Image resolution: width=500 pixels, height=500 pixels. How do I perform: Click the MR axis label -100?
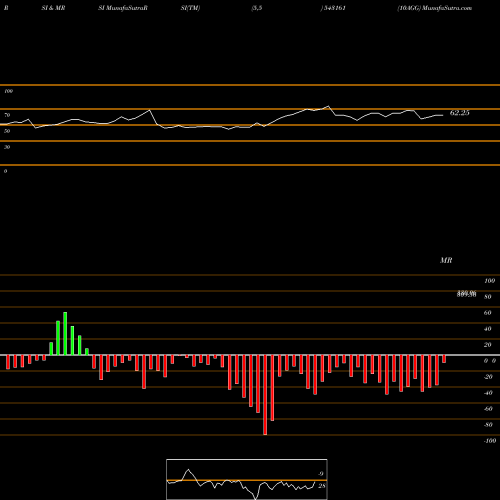[x=490, y=441]
